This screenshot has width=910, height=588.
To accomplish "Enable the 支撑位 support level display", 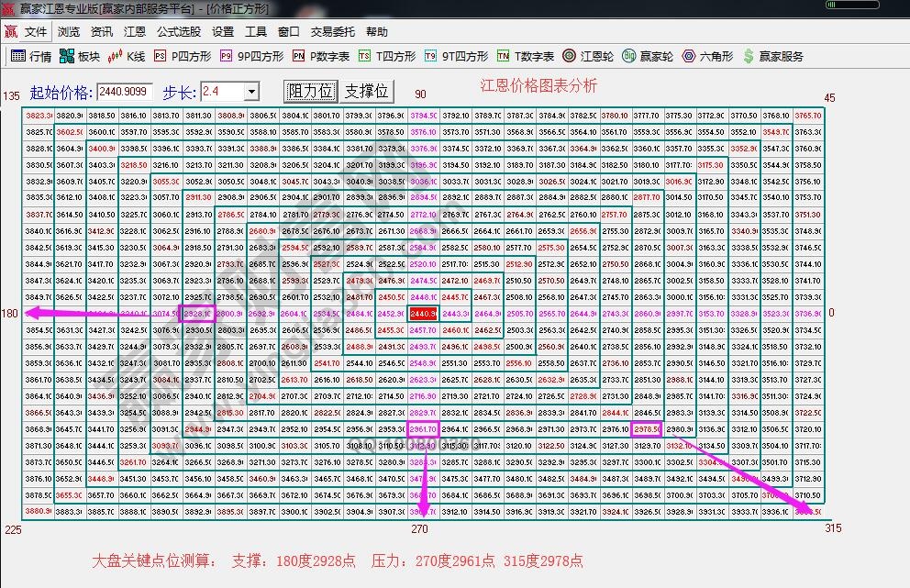I will tap(368, 91).
